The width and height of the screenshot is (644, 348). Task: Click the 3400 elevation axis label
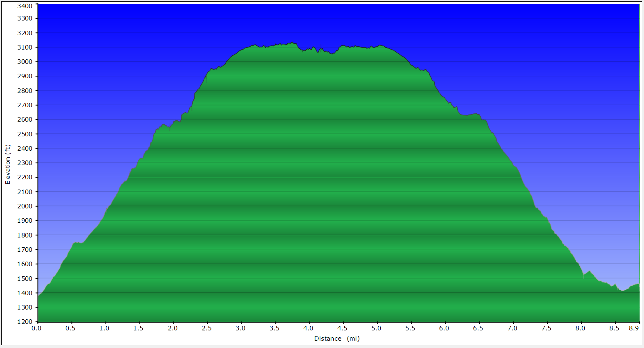point(25,6)
